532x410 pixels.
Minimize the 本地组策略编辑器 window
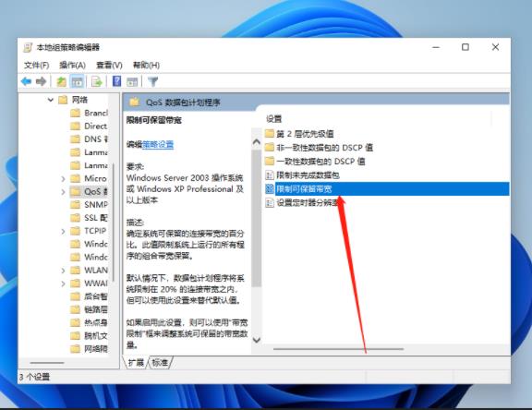(x=436, y=47)
